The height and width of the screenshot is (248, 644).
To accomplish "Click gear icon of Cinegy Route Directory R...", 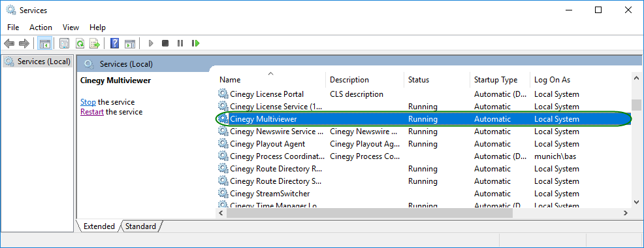I will [223, 168].
